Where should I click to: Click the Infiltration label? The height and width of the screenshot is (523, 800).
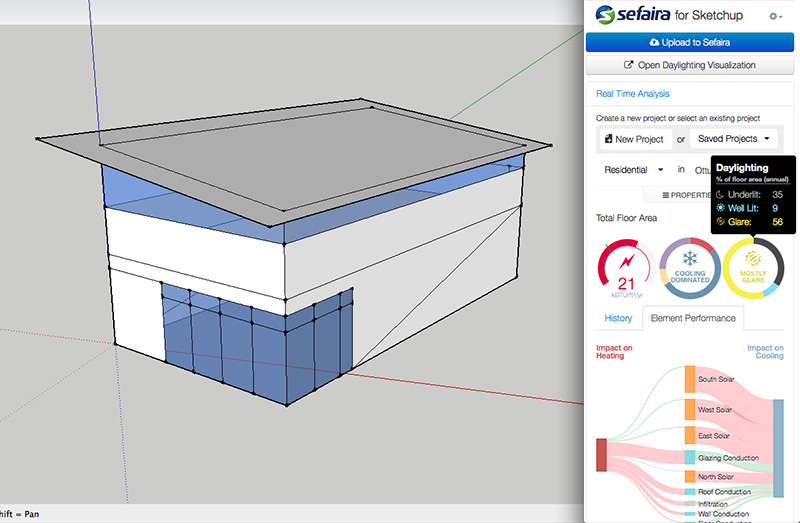(x=713, y=504)
